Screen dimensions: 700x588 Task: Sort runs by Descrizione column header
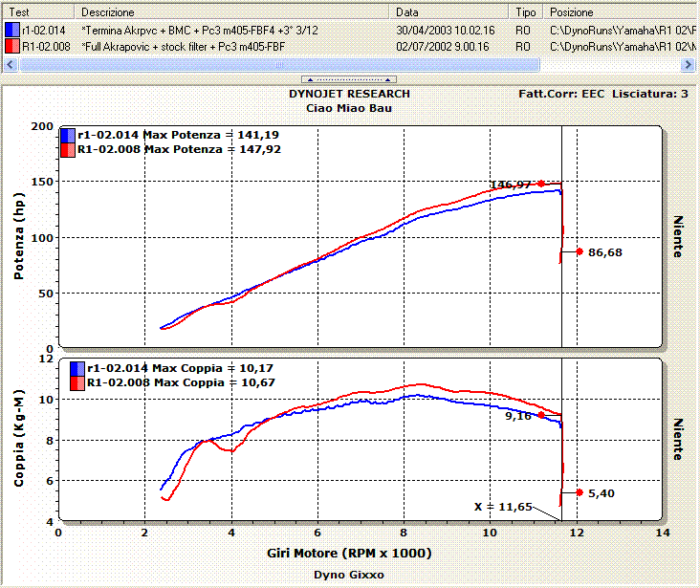[x=234, y=12]
